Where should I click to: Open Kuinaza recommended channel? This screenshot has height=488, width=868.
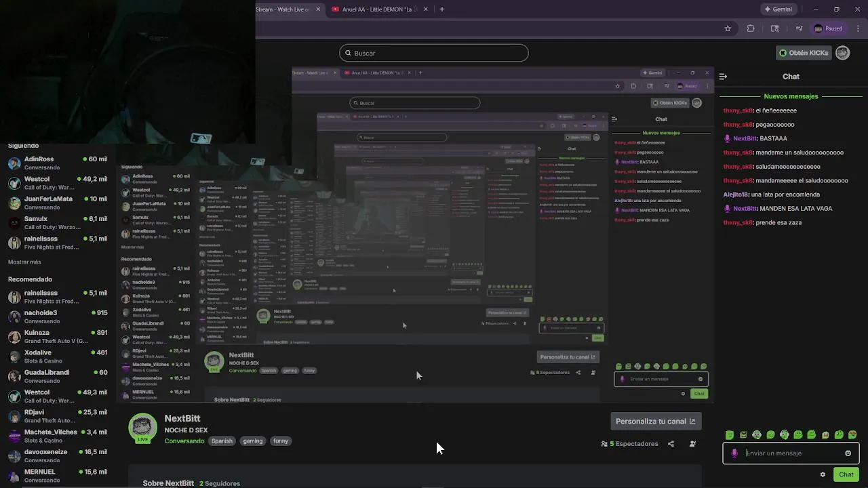(x=58, y=337)
